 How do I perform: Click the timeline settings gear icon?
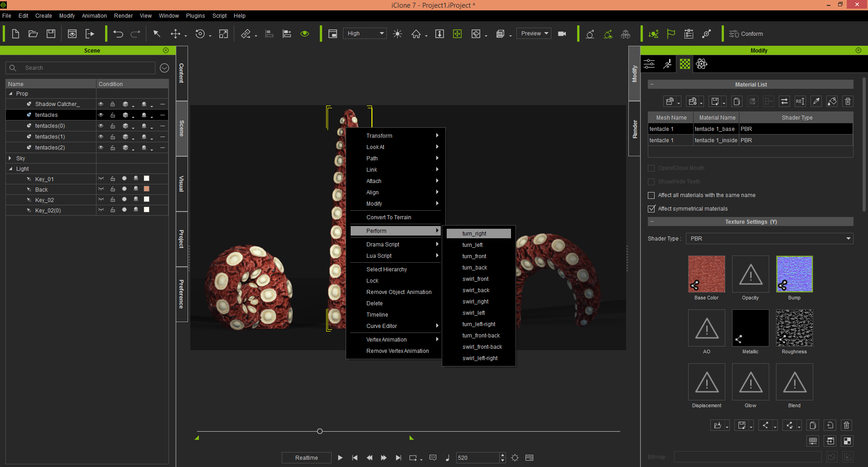coord(515,457)
